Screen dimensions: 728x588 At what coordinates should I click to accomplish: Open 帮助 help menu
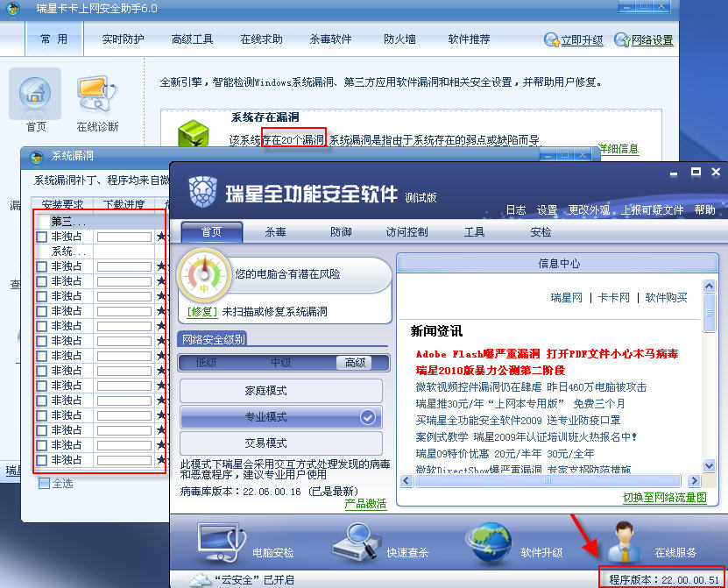[x=704, y=210]
